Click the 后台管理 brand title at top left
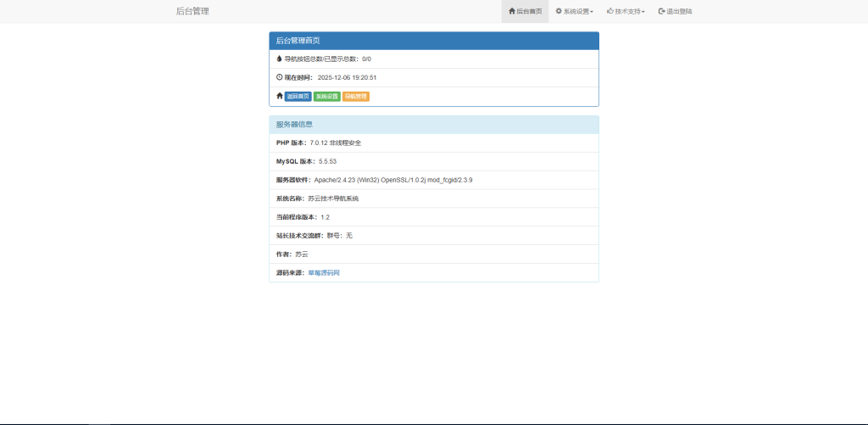Viewport: 868px width, 425px height. click(192, 11)
